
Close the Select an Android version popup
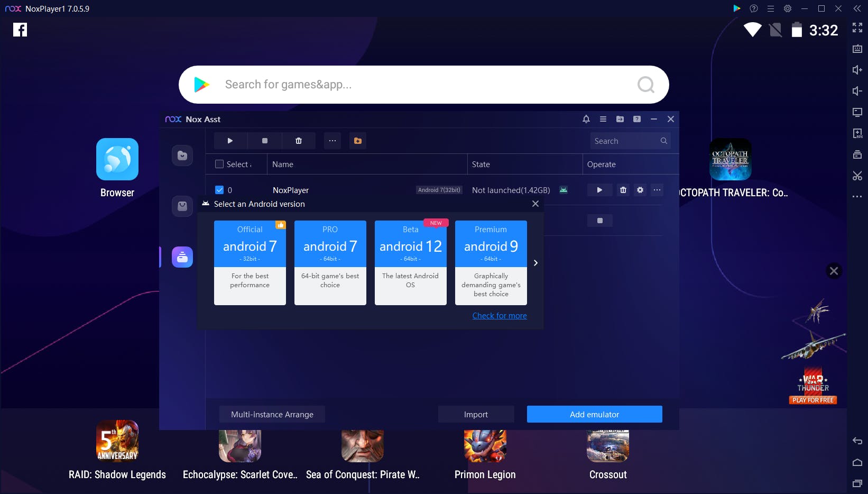[535, 204]
